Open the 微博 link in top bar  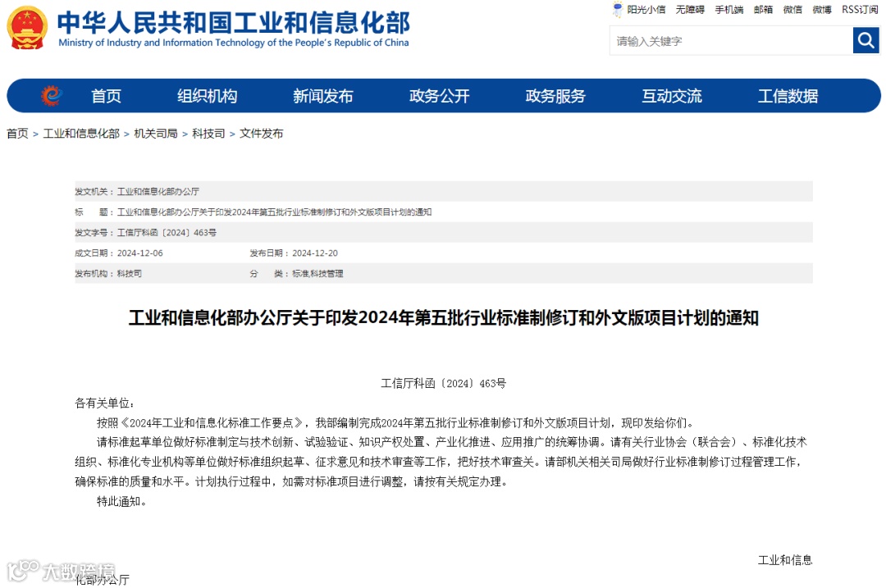coord(822,10)
